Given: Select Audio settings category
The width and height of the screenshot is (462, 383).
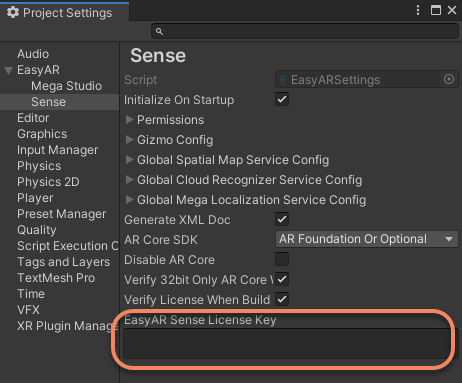Looking at the screenshot, I should 33,54.
